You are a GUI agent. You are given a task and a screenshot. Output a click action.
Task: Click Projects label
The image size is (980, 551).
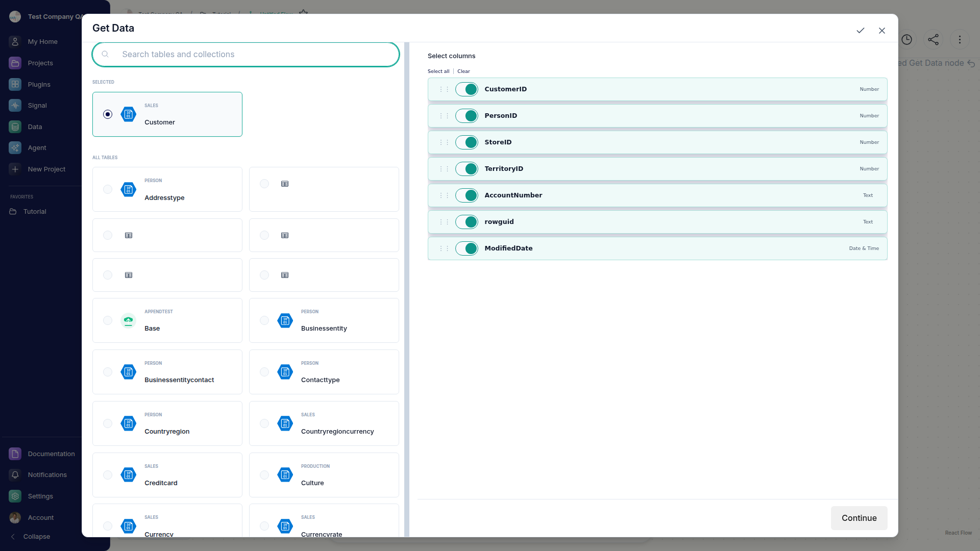click(40, 63)
